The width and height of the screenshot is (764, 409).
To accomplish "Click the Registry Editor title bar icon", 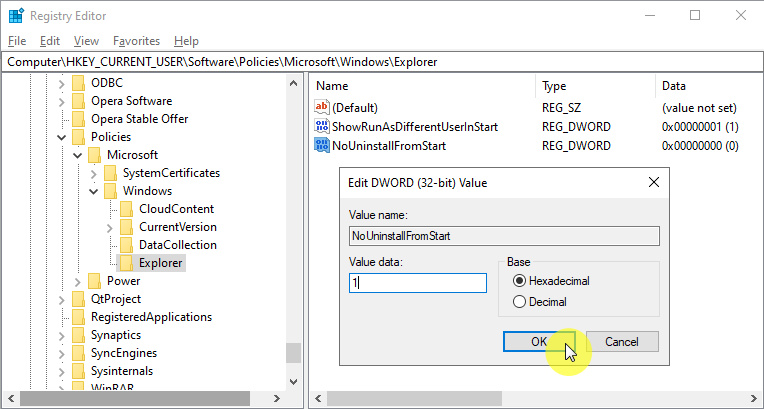I will pos(16,15).
